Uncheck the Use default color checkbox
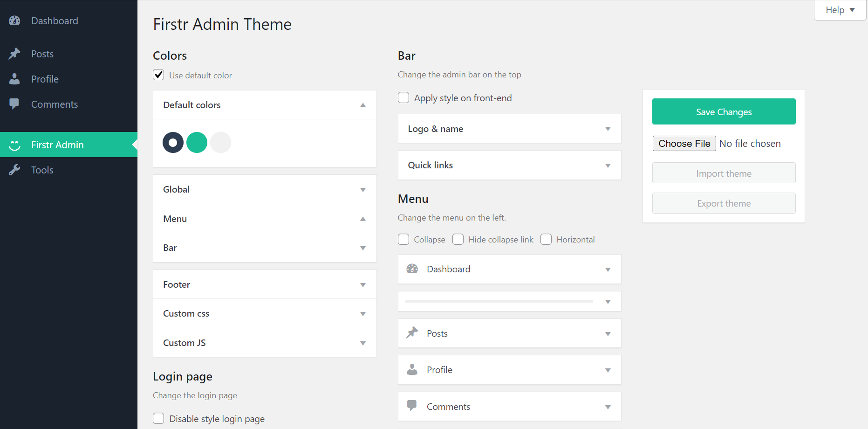The image size is (868, 429). pyautogui.click(x=158, y=75)
